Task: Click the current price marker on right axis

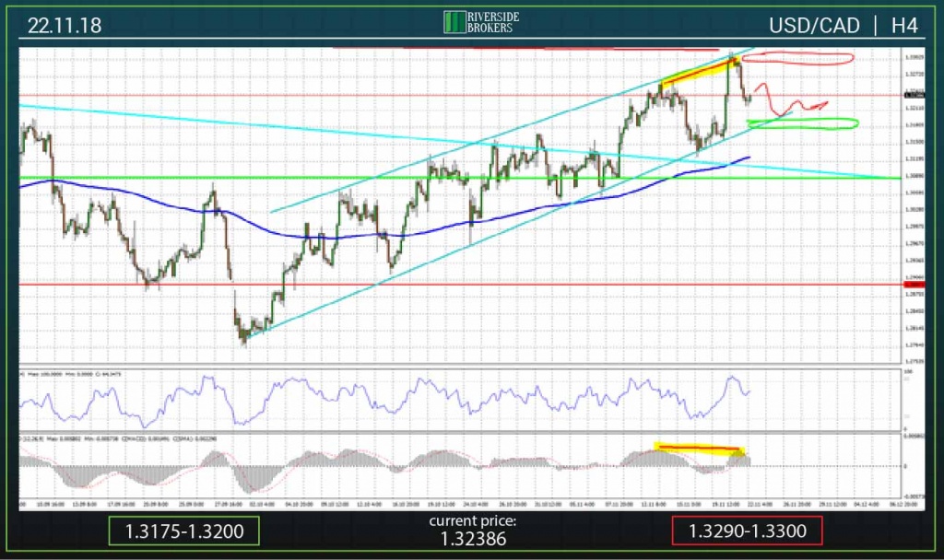Action: (x=914, y=94)
